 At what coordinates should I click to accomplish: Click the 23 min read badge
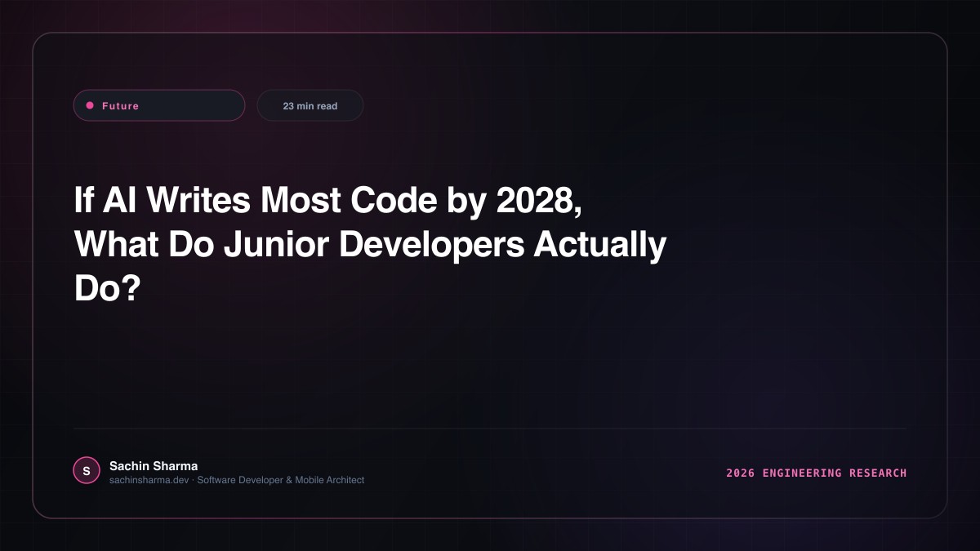310,105
